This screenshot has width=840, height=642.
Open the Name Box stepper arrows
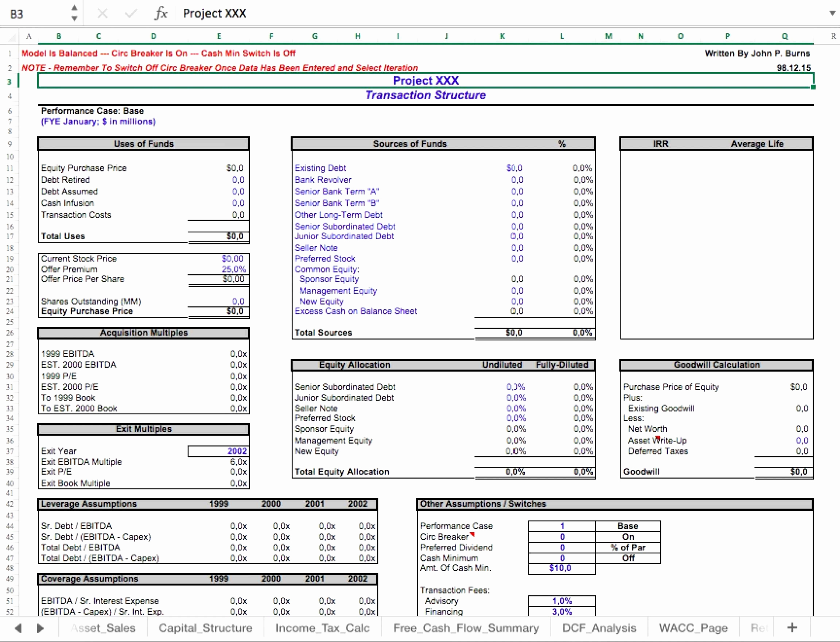click(74, 13)
